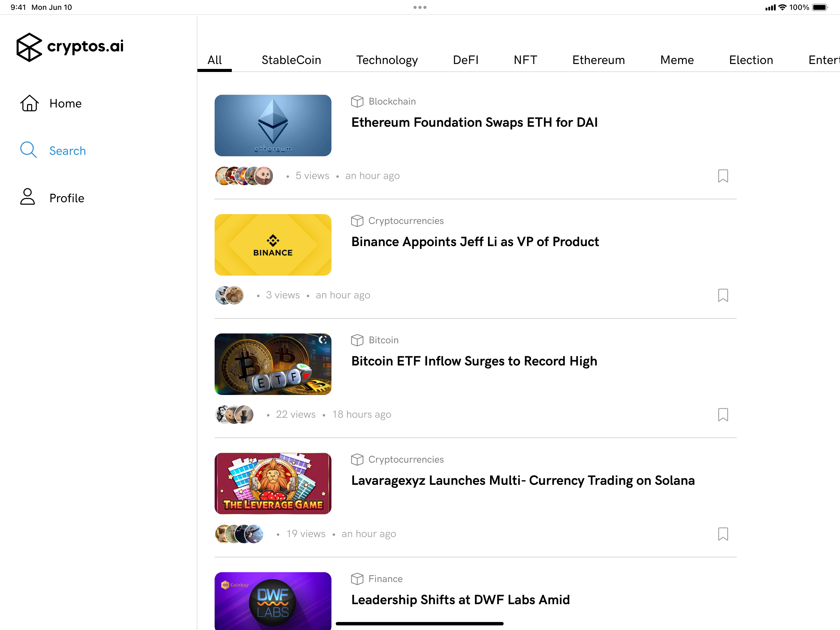Open The Leverage Game thumbnail

pyautogui.click(x=273, y=483)
